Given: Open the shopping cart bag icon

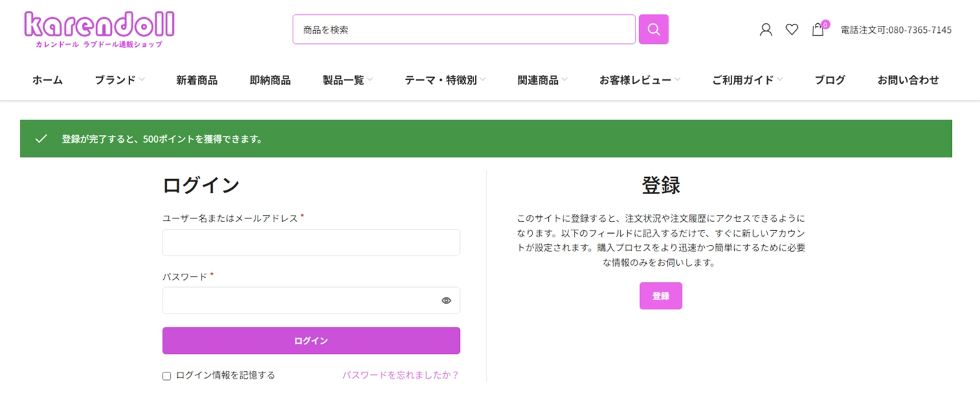Looking at the screenshot, I should (x=818, y=29).
